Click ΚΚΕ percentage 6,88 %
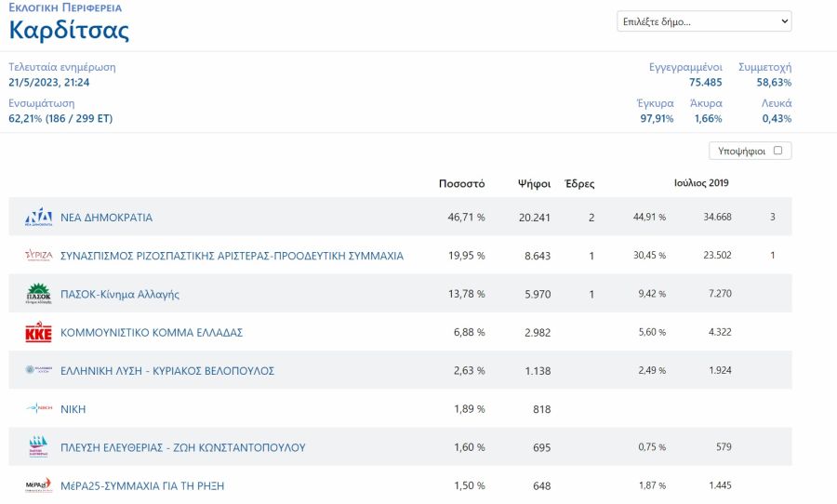The height and width of the screenshot is (504, 837). pos(470,333)
